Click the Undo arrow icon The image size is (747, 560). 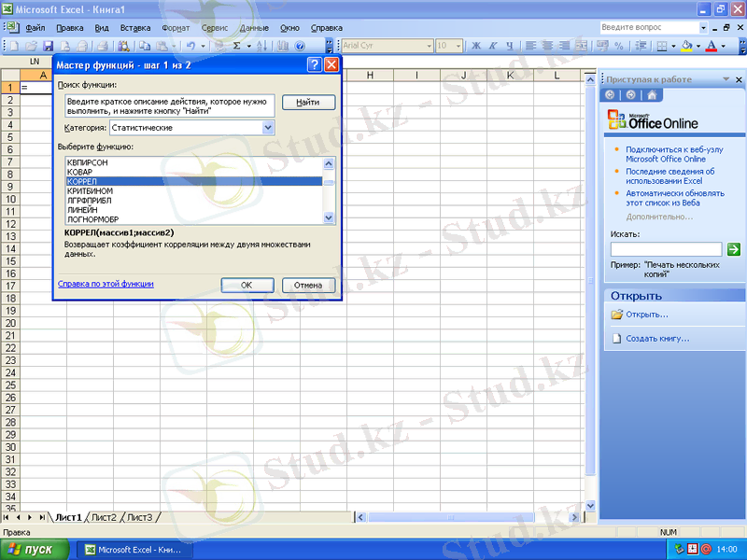coord(191,46)
